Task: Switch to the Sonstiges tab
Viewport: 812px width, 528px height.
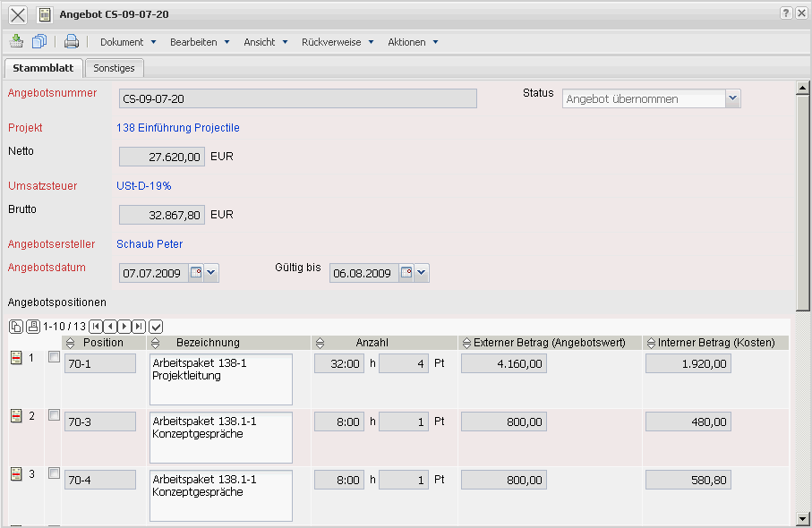Action: (x=115, y=68)
